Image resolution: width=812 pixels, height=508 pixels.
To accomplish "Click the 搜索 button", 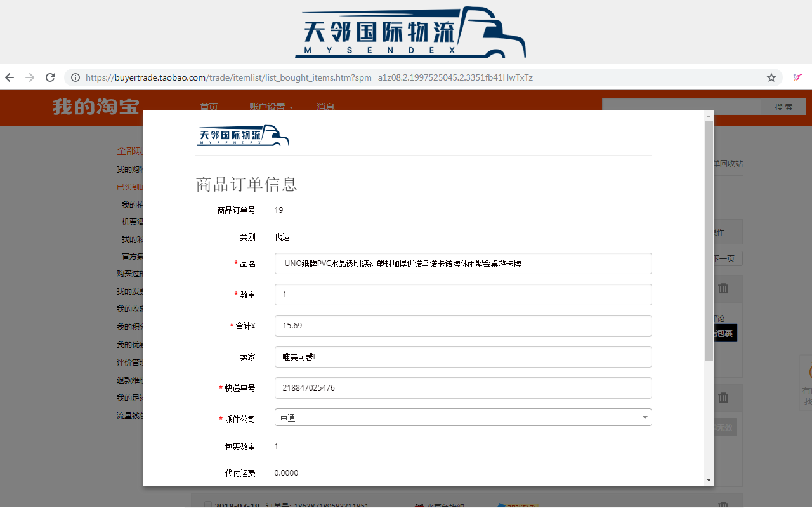I will pyautogui.click(x=783, y=107).
